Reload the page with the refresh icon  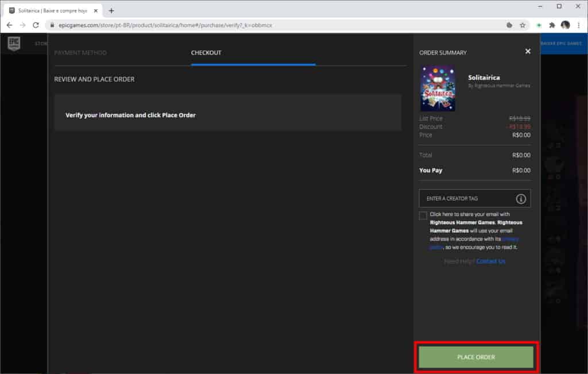[x=36, y=25]
